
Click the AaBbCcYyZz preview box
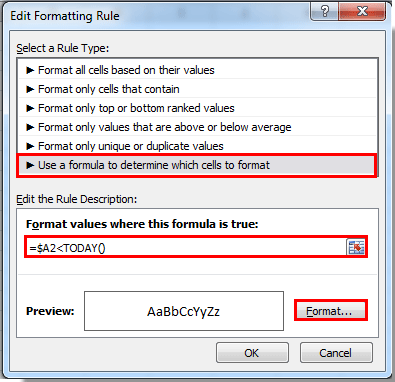coord(184,311)
